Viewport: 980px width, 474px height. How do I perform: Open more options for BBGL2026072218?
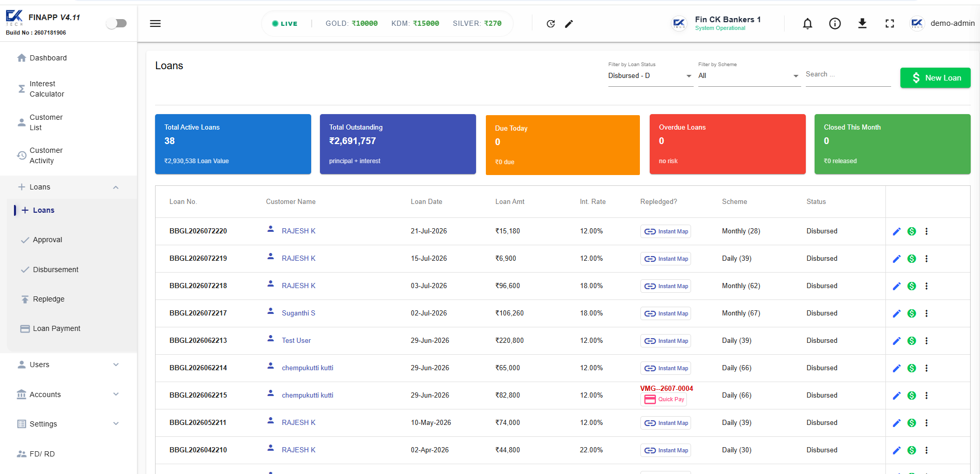[x=926, y=286]
